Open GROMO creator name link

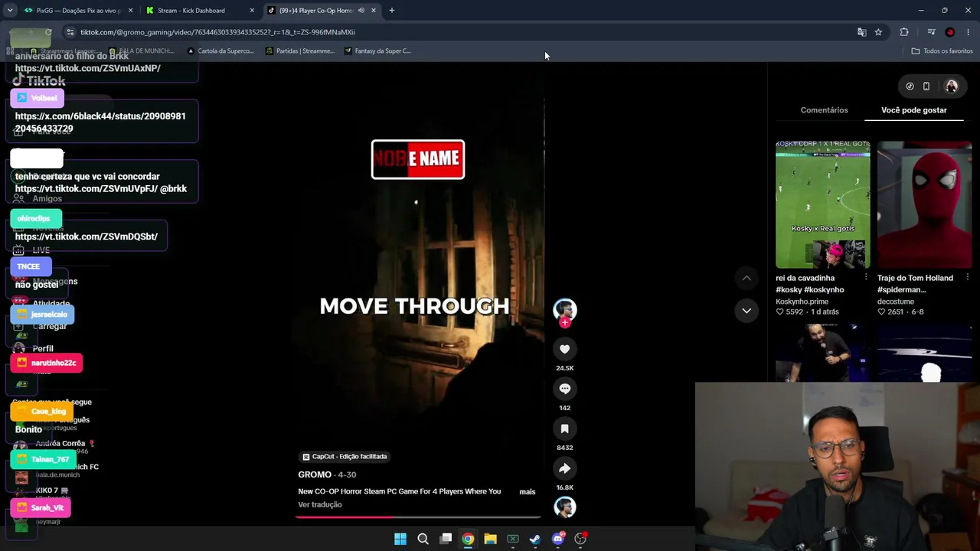[x=315, y=474]
